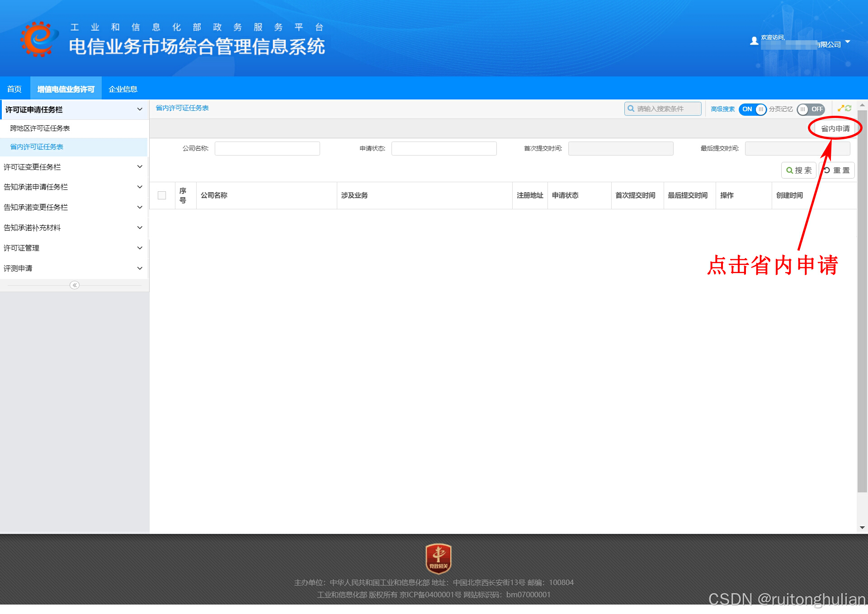Click the sidebar collapse double-arrow icon
Image resolution: width=868 pixels, height=614 pixels.
(75, 285)
